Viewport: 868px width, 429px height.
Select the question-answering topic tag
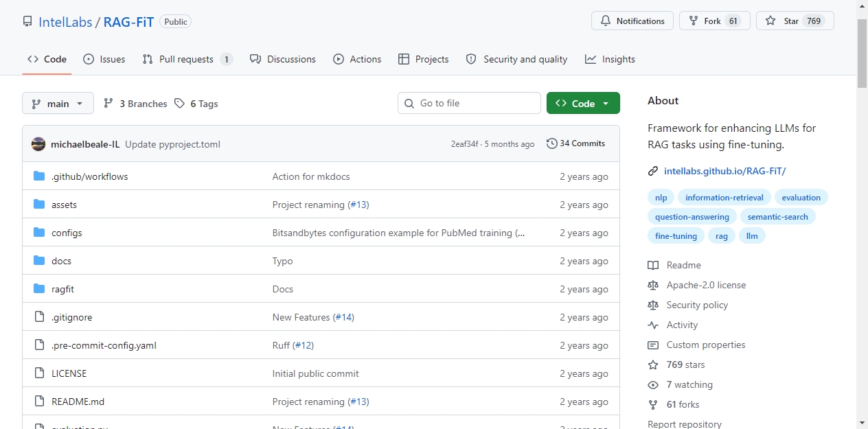coord(692,217)
